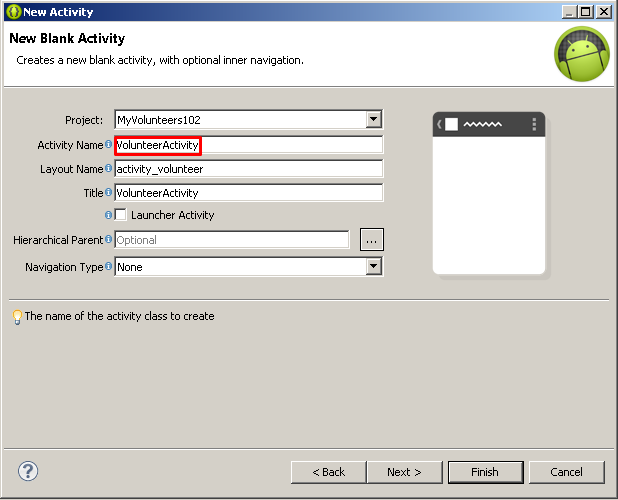Click the Cancel button
Image resolution: width=618 pixels, height=500 pixels.
coord(566,472)
